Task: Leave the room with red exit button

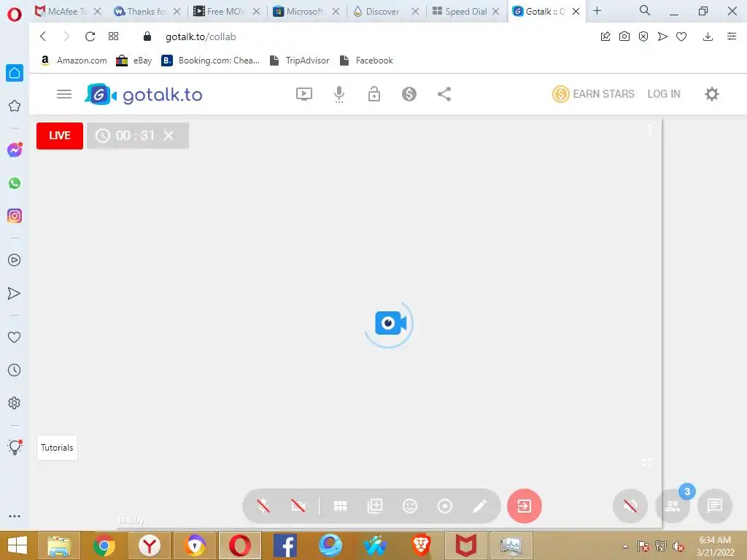Action: (x=524, y=506)
